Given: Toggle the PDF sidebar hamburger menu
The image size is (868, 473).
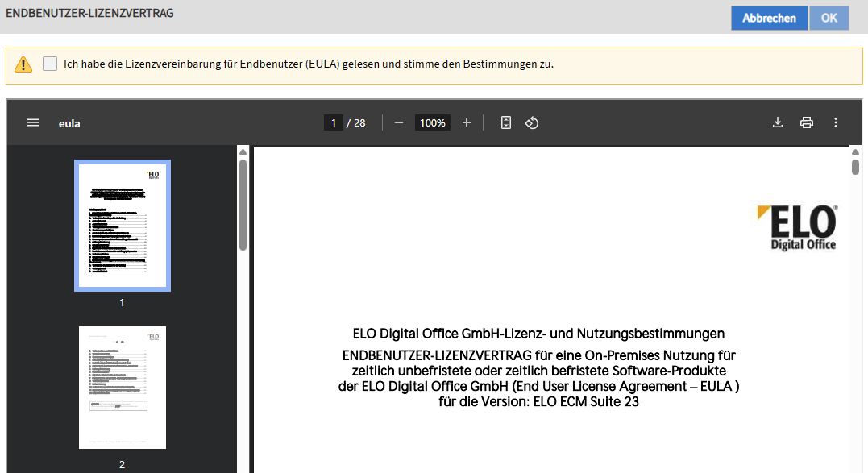Looking at the screenshot, I should point(33,122).
